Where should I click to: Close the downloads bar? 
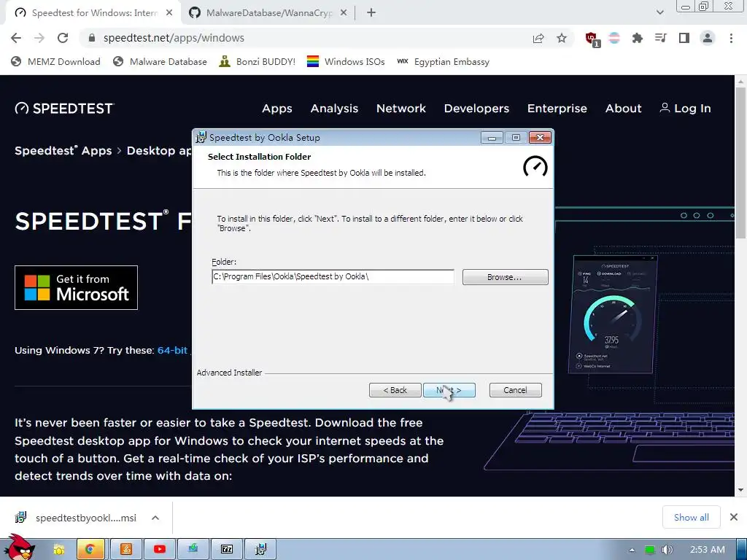tap(734, 517)
